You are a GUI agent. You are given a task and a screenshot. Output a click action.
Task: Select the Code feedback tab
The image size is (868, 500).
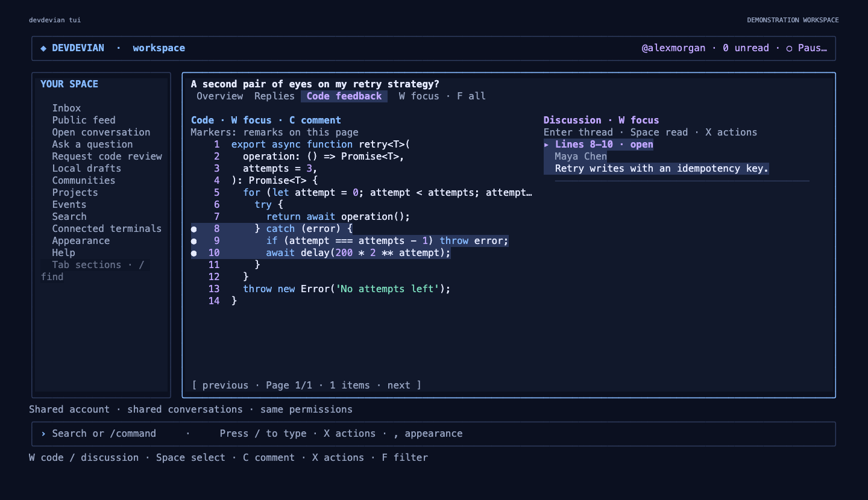(x=344, y=96)
